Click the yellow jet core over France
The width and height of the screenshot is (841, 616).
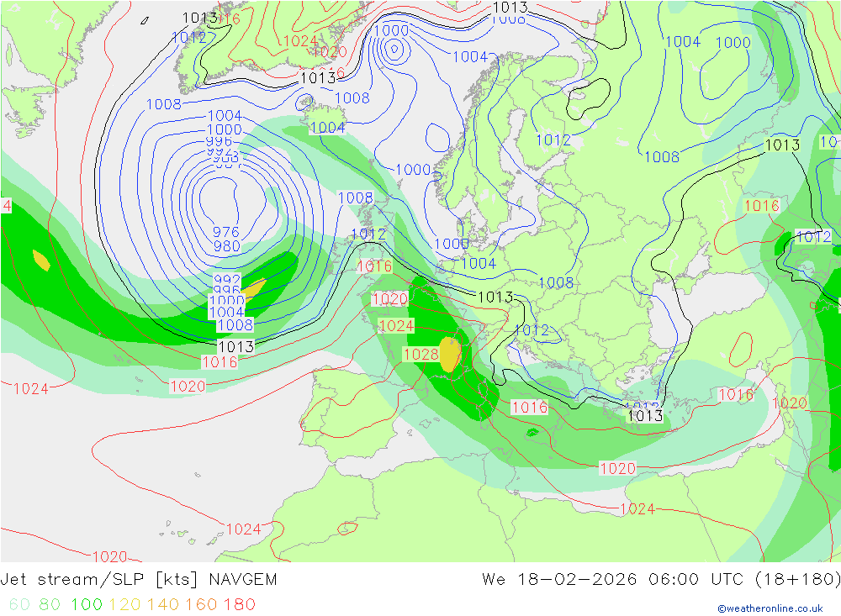449,354
